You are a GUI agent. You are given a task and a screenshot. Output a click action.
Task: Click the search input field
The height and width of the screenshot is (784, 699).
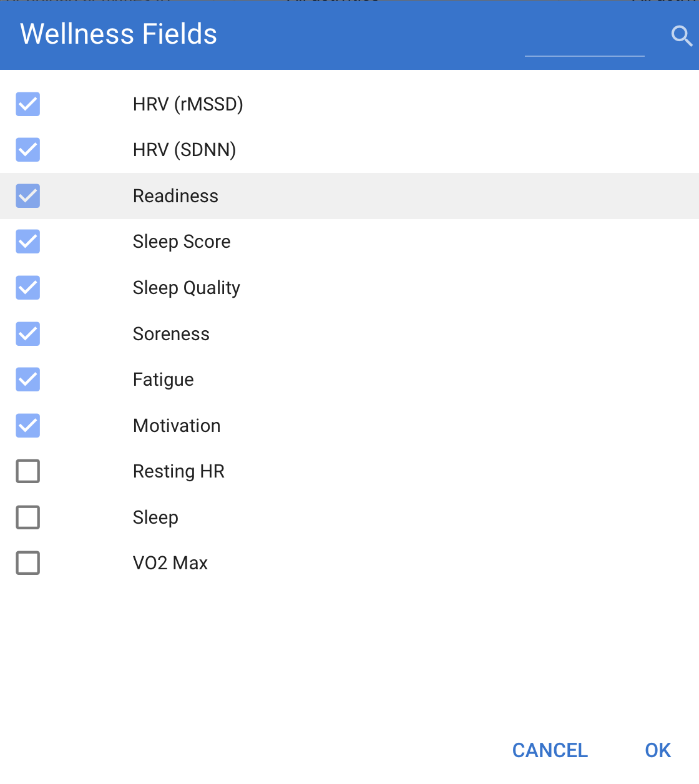(584, 40)
